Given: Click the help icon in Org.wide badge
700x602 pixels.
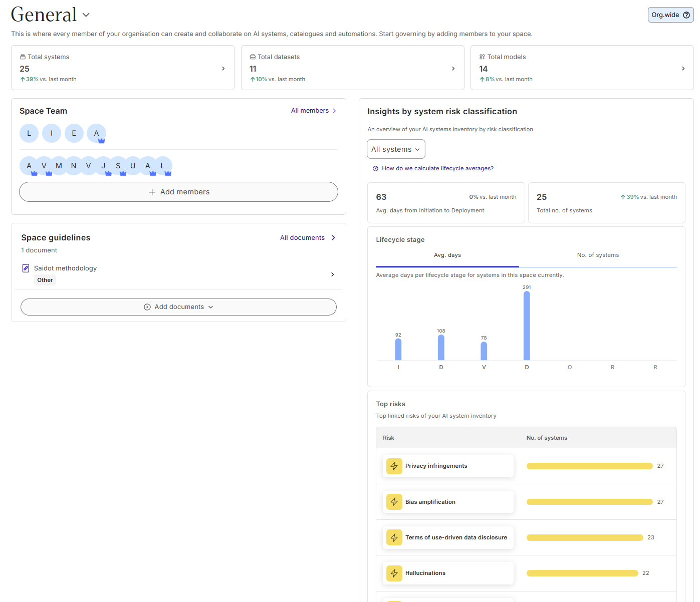Looking at the screenshot, I should point(686,15).
